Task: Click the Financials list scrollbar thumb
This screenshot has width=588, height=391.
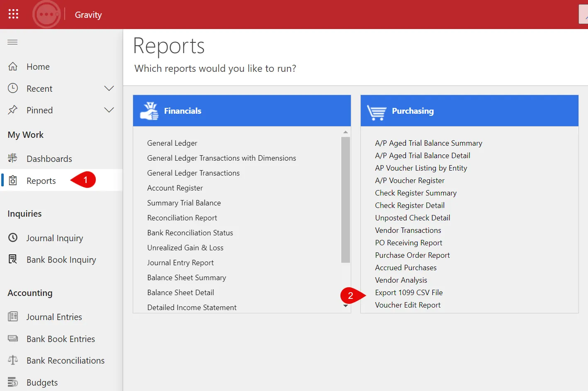Action: [345, 200]
